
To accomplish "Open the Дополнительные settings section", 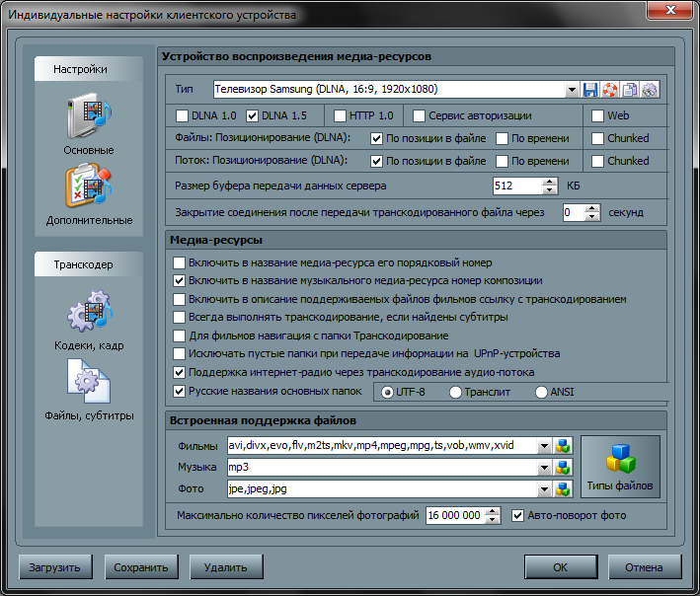I will (x=89, y=191).
